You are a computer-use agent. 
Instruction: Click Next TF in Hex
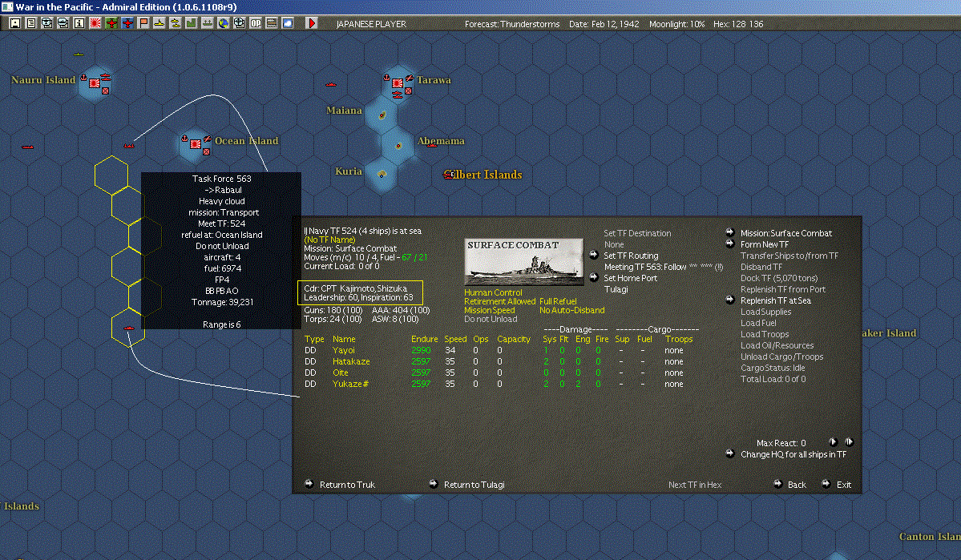(x=694, y=485)
